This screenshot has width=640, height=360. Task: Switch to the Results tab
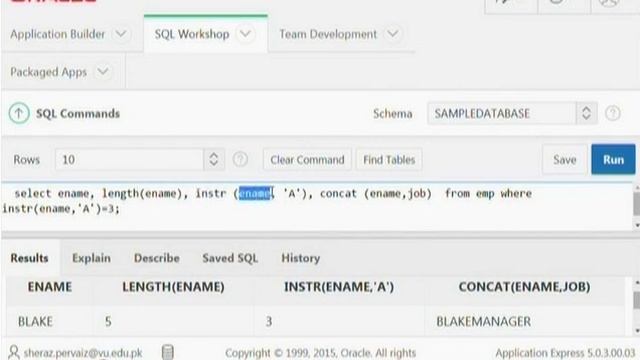(29, 258)
